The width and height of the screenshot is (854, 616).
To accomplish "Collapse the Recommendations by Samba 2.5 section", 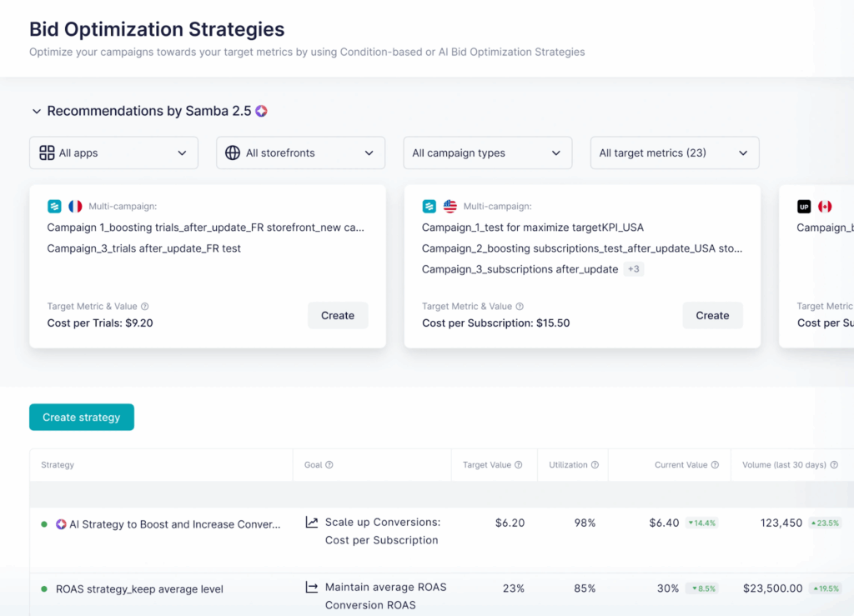I will (36, 110).
